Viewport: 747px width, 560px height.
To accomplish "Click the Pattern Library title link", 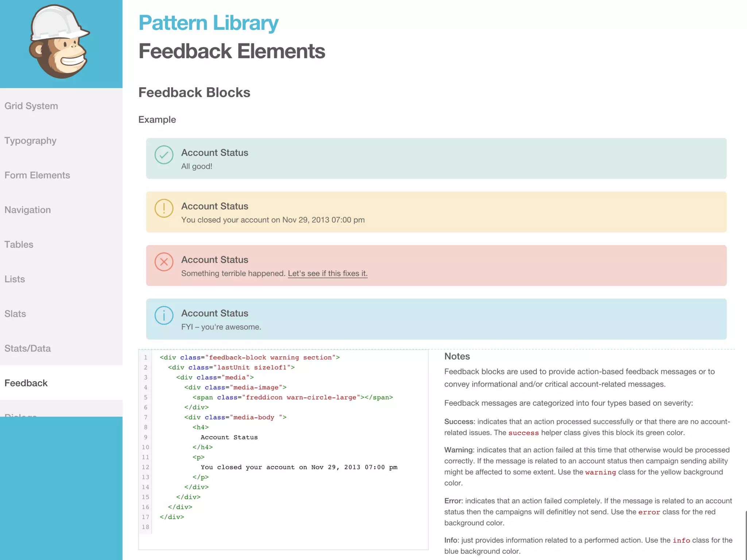I will coord(208,23).
